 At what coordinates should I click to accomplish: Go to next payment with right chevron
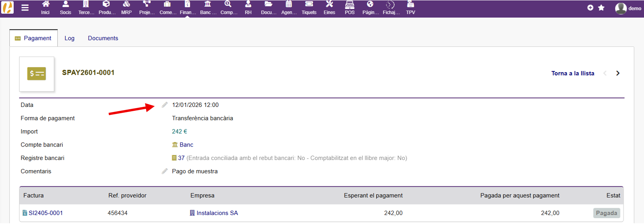[618, 73]
